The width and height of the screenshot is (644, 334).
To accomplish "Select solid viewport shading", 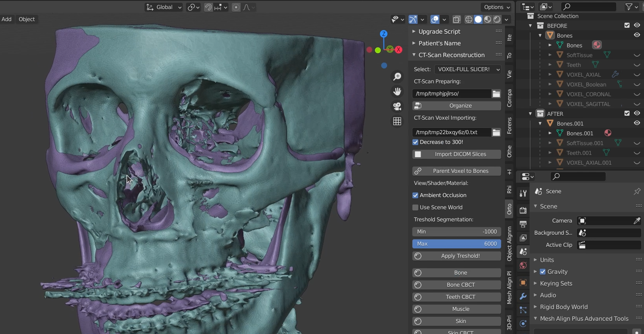I will tap(478, 19).
